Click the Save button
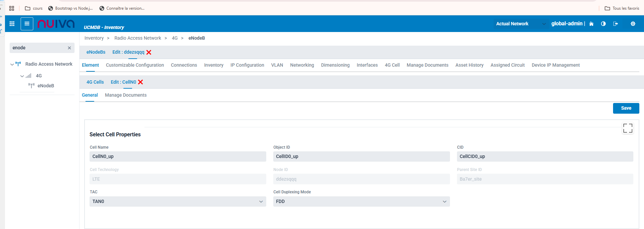 coord(626,108)
